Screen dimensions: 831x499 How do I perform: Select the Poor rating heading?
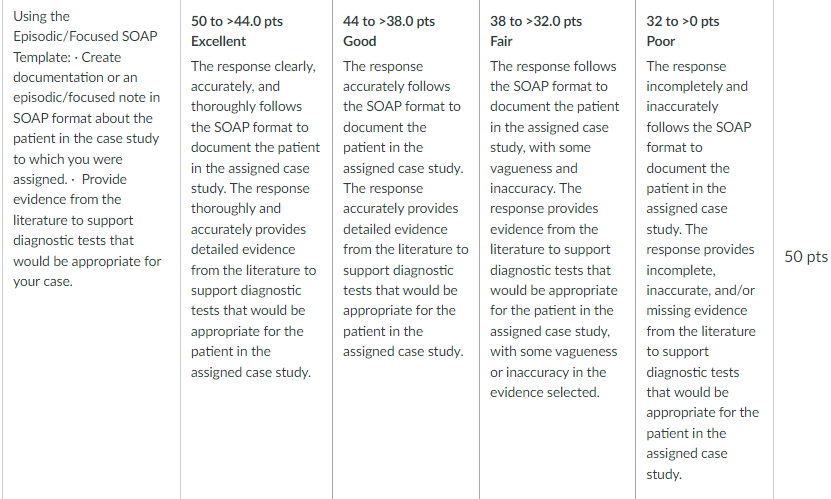(660, 41)
